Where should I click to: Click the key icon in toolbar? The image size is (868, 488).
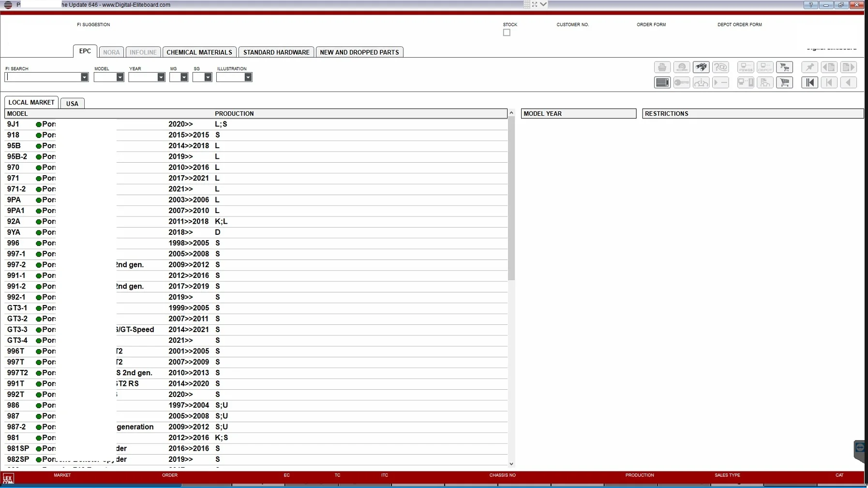[x=682, y=83]
